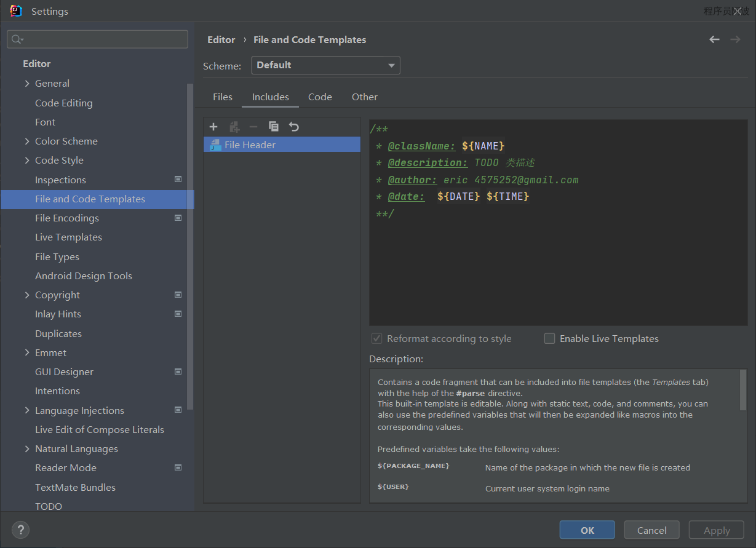Click the search magnifier icon in settings
The width and height of the screenshot is (756, 548).
coord(17,39)
